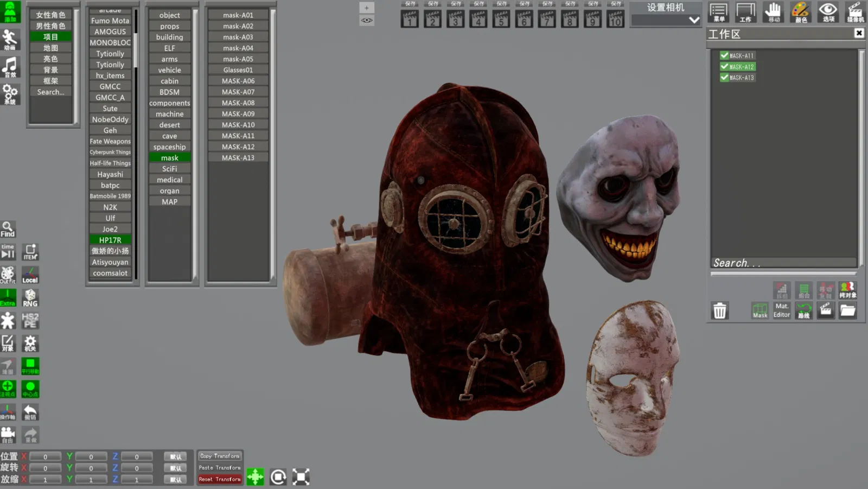
Task: Click the 自由 free camera icon
Action: click(x=8, y=435)
